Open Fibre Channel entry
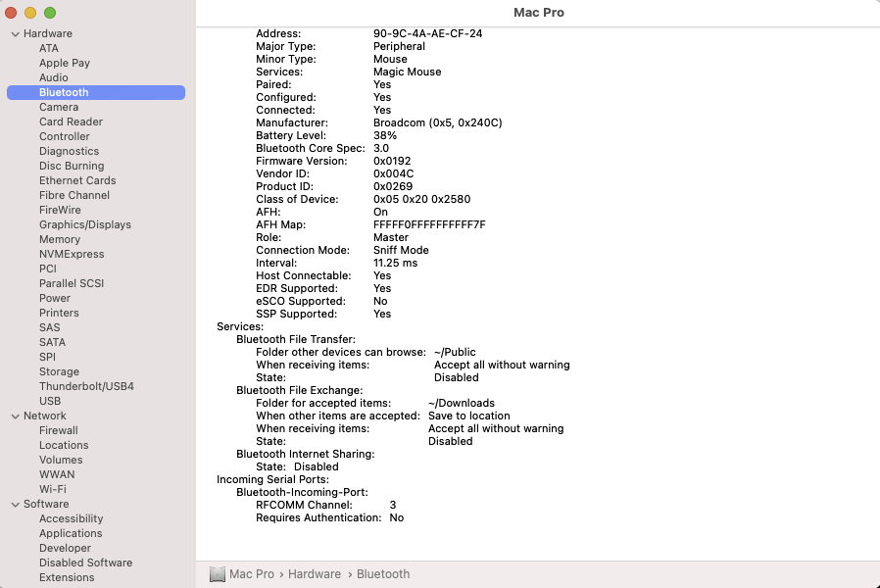Screen dimensions: 880x588 [x=74, y=195]
